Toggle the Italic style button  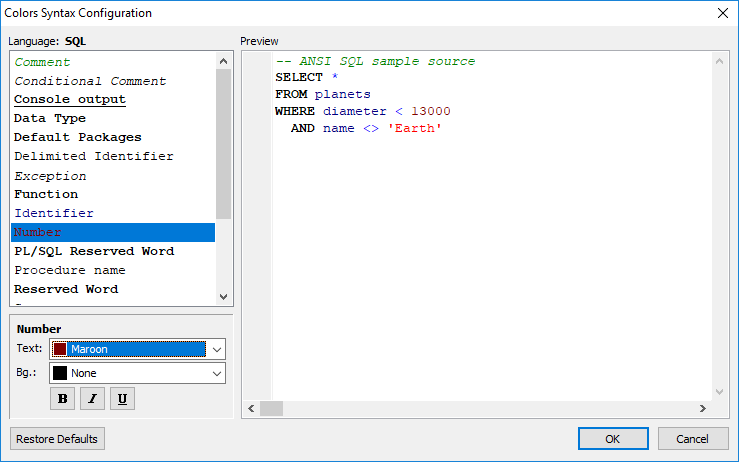pos(92,399)
